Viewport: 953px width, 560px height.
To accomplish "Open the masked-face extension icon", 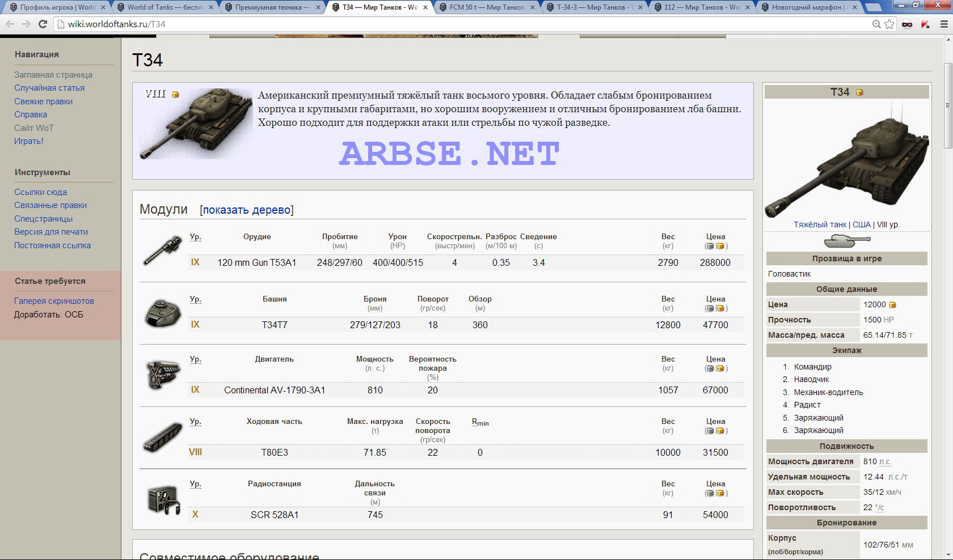I will pyautogui.click(x=907, y=24).
